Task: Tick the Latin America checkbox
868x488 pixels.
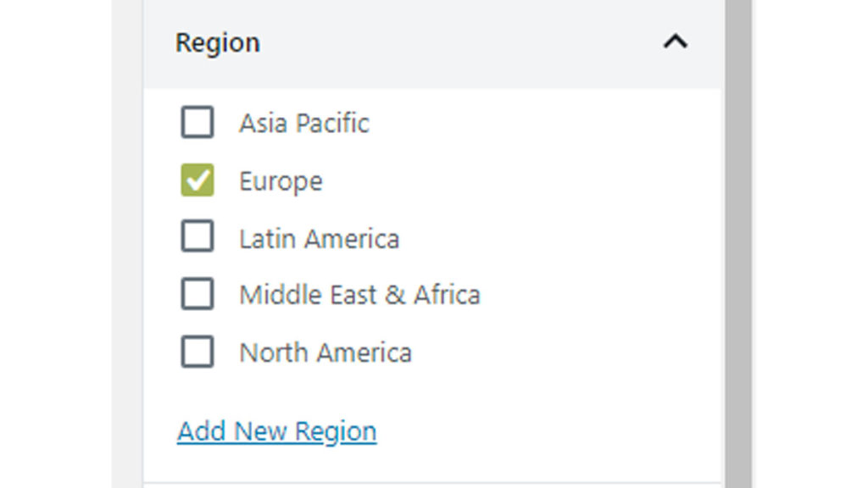Action: click(198, 237)
